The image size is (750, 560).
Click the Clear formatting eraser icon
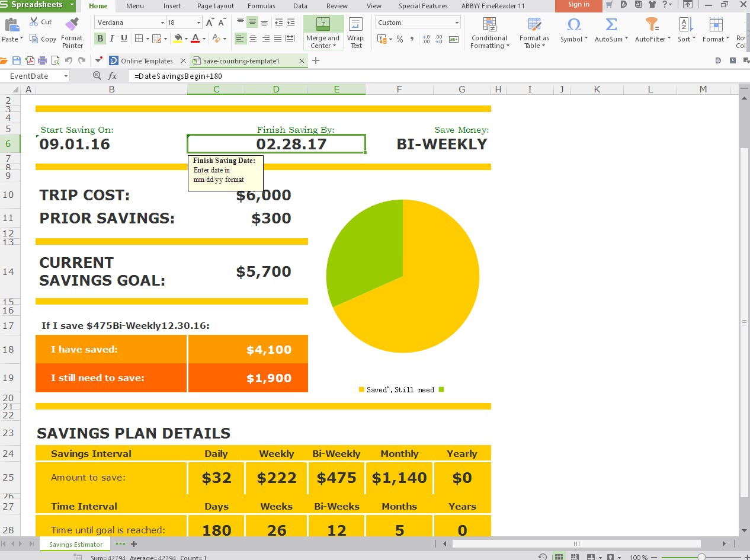216,39
